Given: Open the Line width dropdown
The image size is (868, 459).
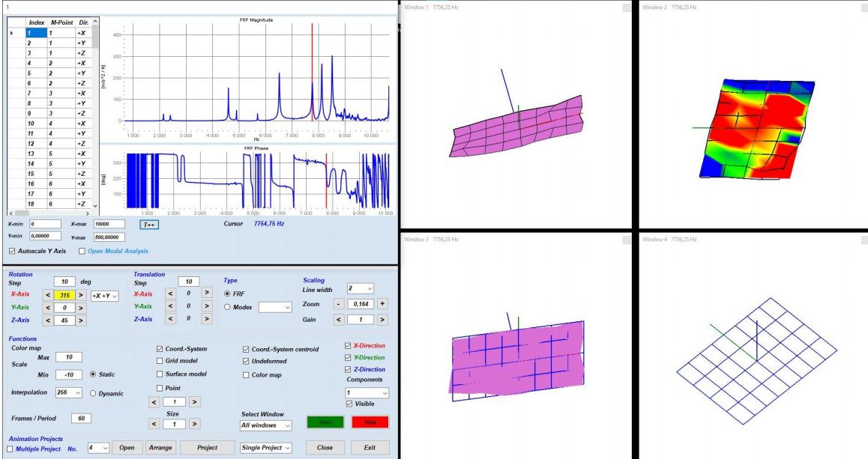Looking at the screenshot, I should click(x=361, y=289).
